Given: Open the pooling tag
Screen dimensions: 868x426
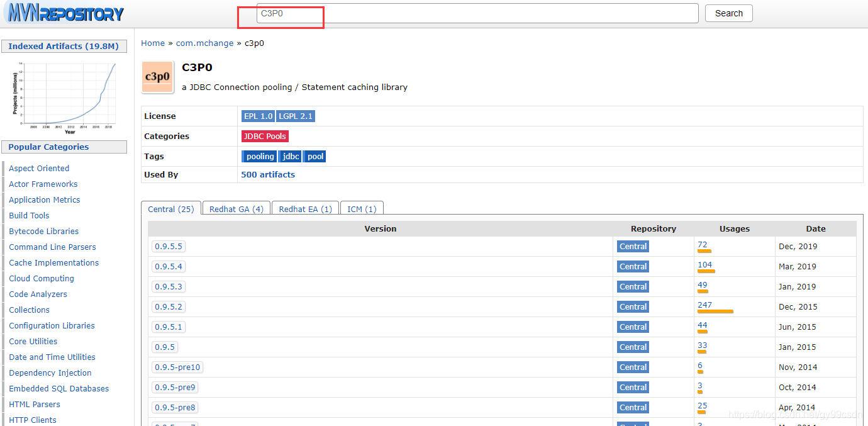Looking at the screenshot, I should tap(259, 156).
